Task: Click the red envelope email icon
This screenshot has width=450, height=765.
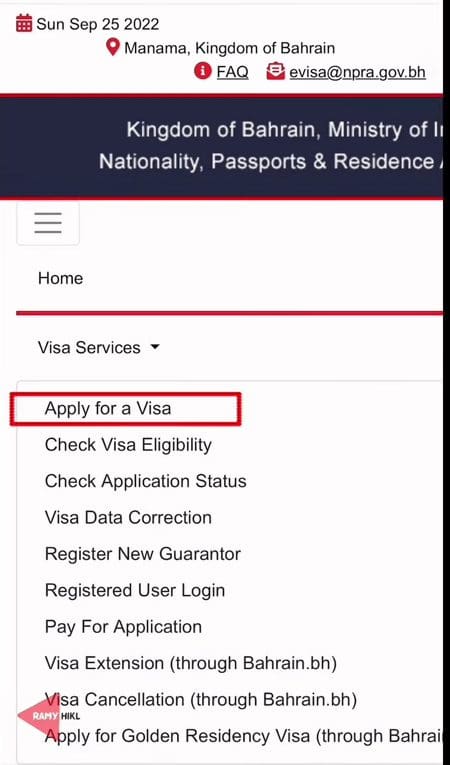Action: (x=275, y=71)
